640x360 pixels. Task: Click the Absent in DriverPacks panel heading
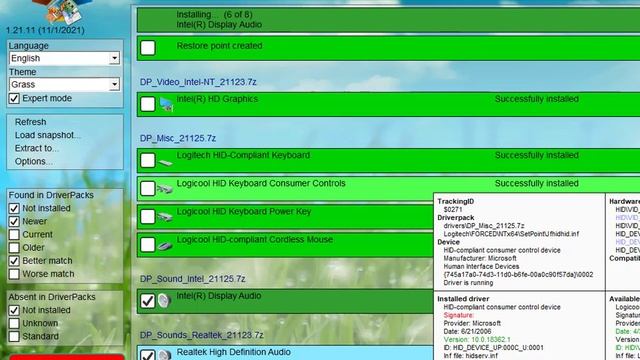click(52, 297)
